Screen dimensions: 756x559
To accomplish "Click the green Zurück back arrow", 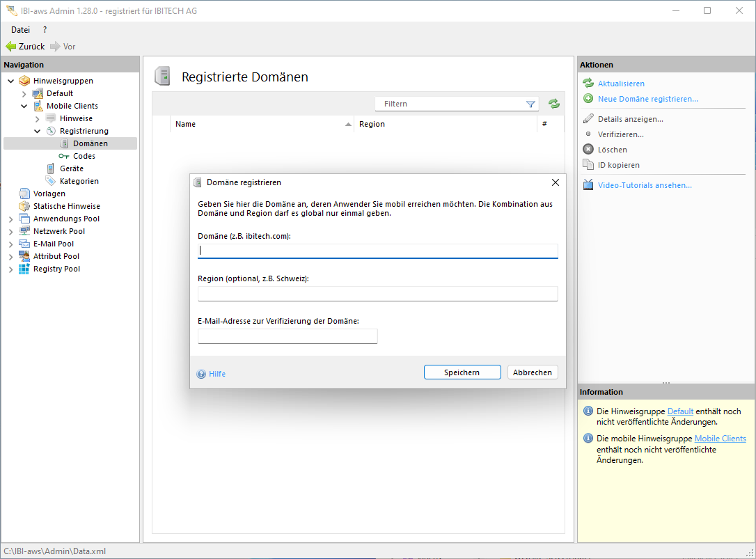I will 11,47.
